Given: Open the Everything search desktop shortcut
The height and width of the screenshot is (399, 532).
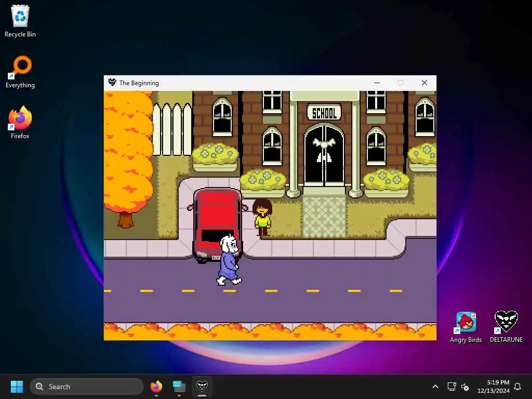Looking at the screenshot, I should click(x=20, y=72).
